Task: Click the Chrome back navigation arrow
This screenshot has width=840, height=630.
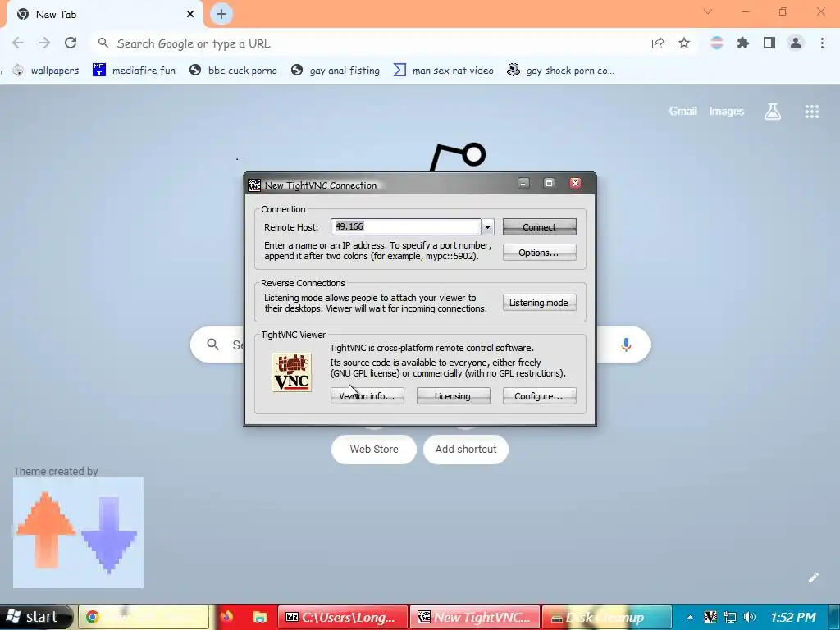Action: pos(18,43)
